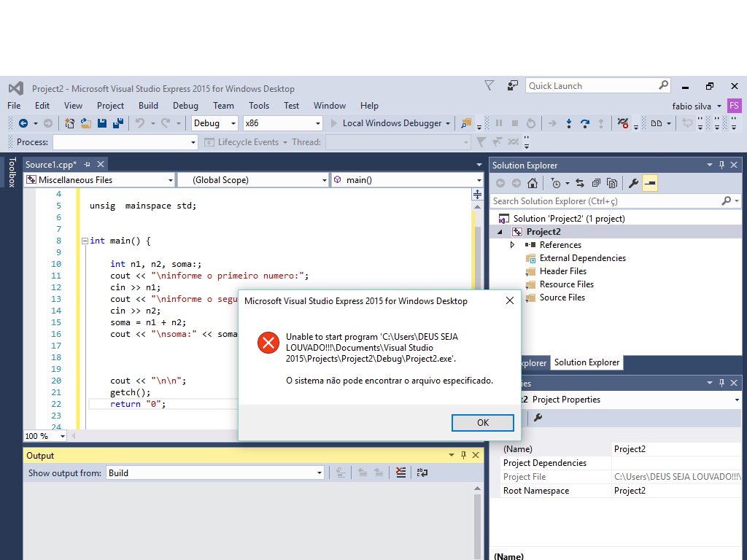Screen dimensions: 747x560
Task: Click the send feedback person icon
Action: point(513,86)
